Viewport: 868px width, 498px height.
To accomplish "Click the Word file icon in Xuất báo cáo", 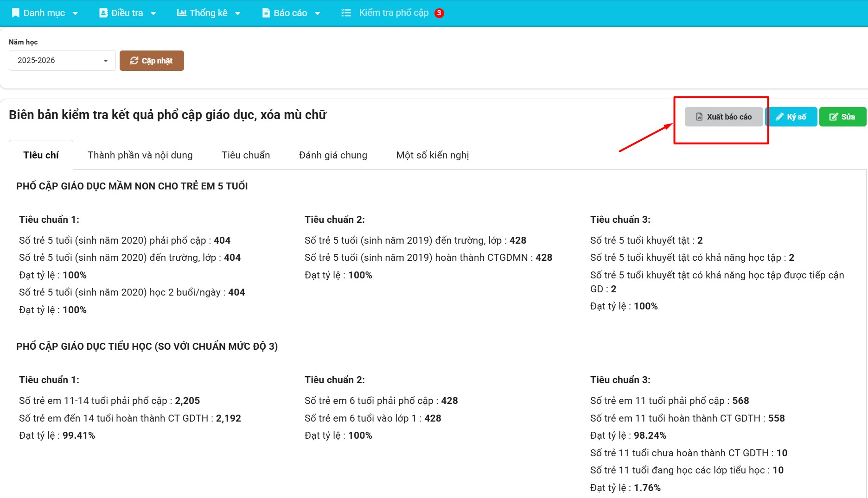I will pyautogui.click(x=699, y=117).
